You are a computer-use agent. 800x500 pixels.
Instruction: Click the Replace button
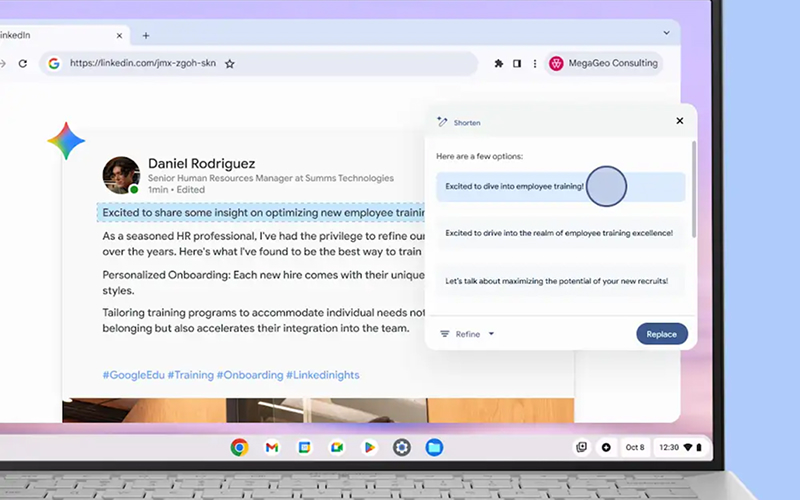(661, 334)
